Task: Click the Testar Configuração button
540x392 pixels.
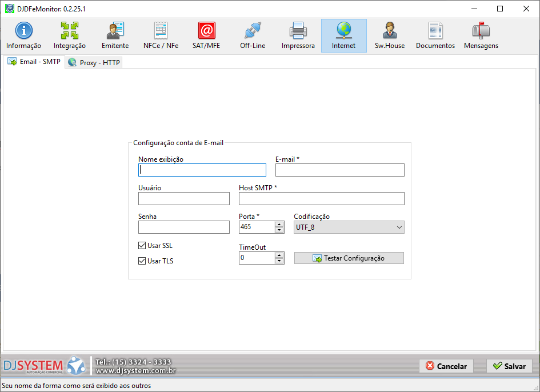Action: coord(349,258)
